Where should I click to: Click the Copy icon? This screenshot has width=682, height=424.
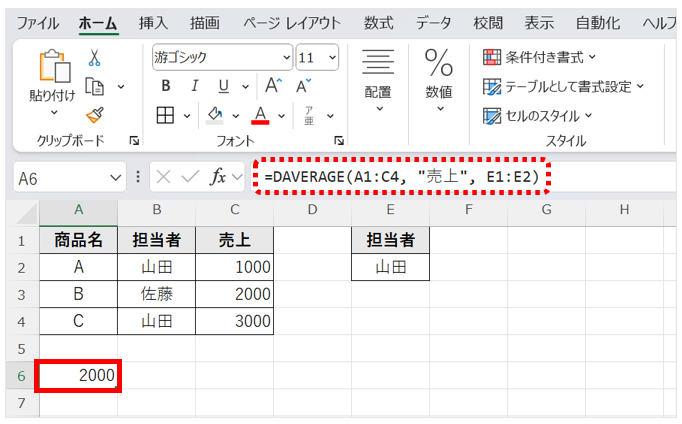[94, 87]
